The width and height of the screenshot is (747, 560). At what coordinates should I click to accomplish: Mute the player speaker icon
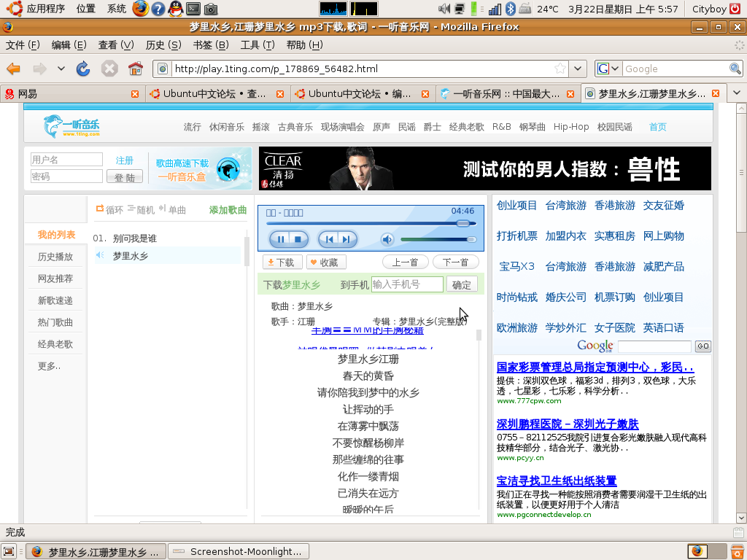[x=387, y=239]
